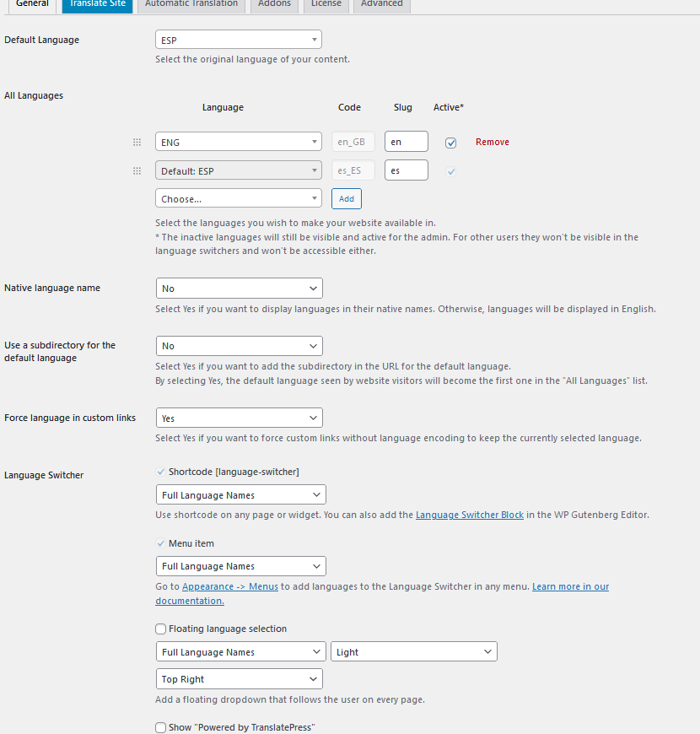Open the Light theme dropdown
700x734 pixels.
coord(414,651)
